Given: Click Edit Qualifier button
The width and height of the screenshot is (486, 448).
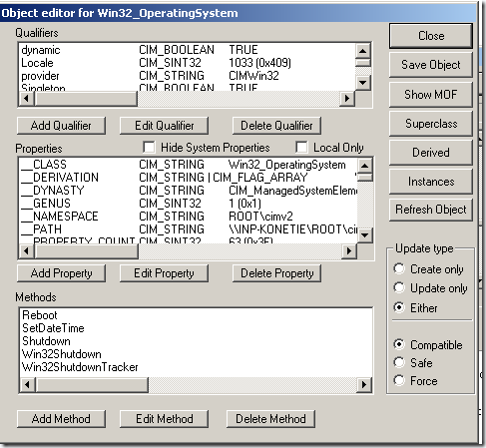Looking at the screenshot, I should pyautogui.click(x=164, y=126).
